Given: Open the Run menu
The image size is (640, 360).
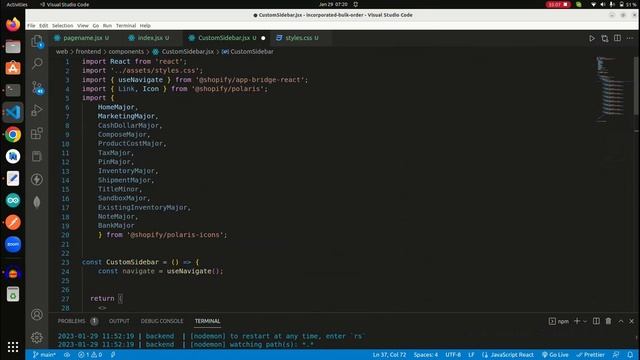Looking at the screenshot, I should tap(107, 25).
